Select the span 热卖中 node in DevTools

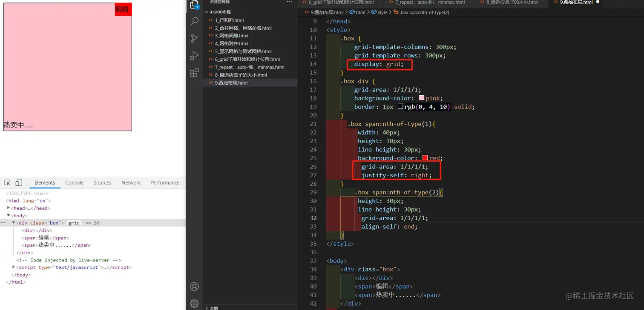pos(57,245)
